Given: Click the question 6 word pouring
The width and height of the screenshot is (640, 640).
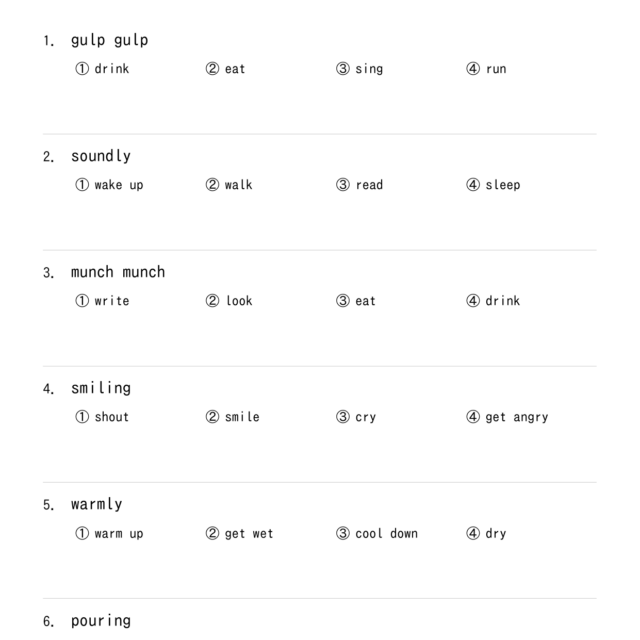Looking at the screenshot, I should (x=101, y=621).
